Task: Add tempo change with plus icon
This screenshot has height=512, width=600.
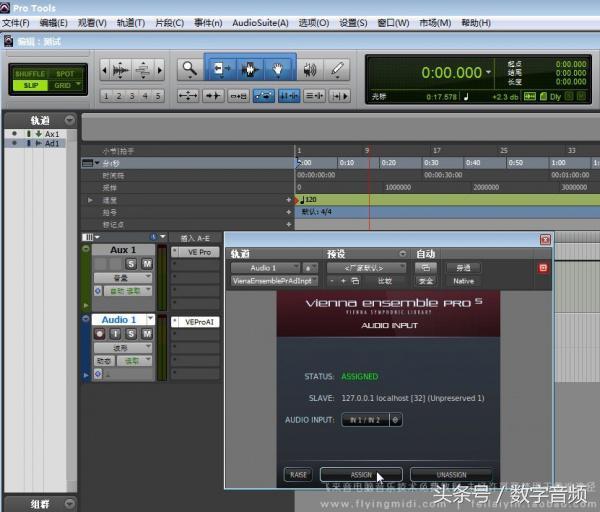Action: tap(289, 200)
